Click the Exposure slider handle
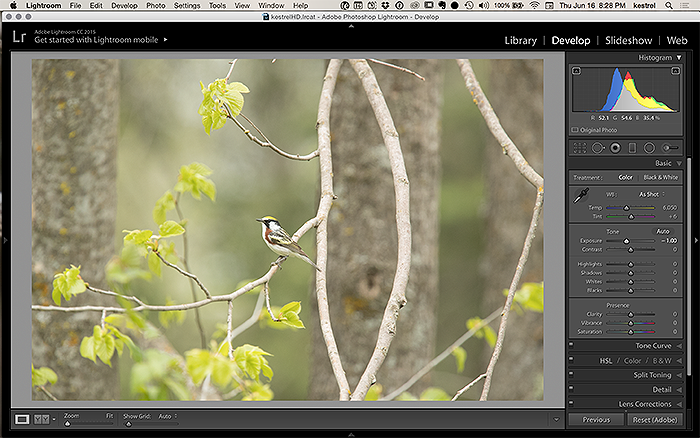Screen dimensions: 700x438 click(626, 241)
